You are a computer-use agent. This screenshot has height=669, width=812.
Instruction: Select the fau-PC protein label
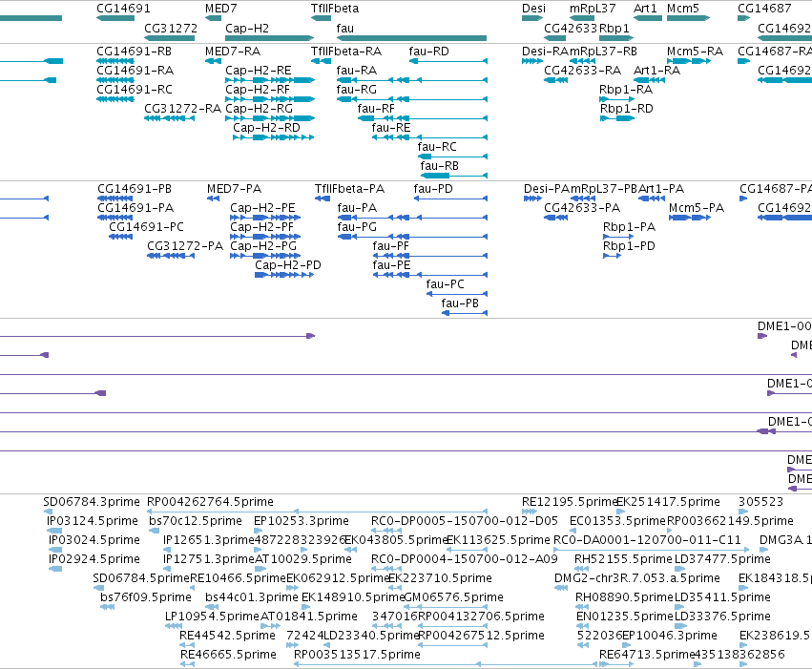pyautogui.click(x=446, y=283)
